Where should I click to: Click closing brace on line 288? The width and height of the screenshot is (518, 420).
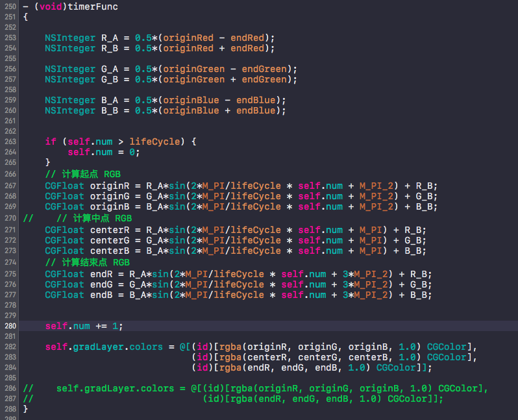pyautogui.click(x=25, y=410)
